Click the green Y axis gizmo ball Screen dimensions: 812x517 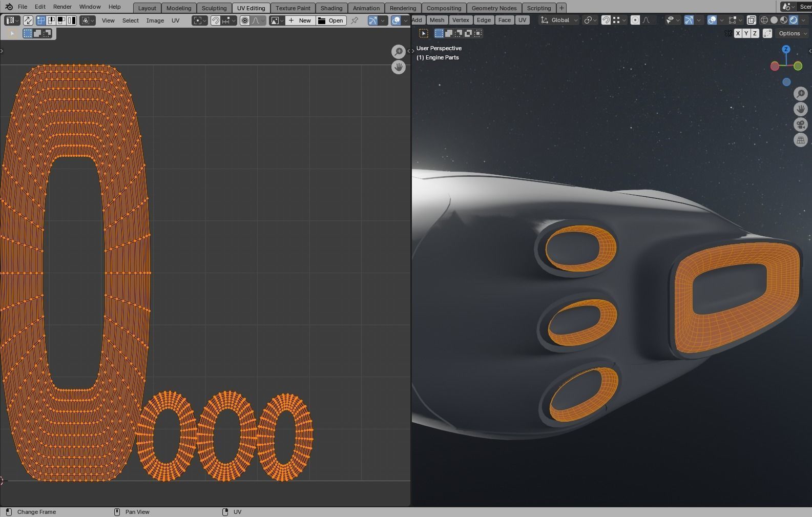798,66
